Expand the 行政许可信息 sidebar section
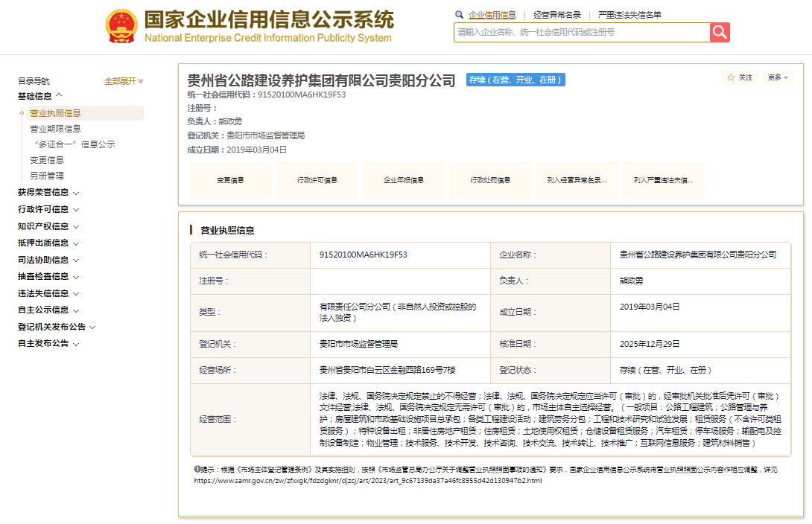Image resolution: width=812 pixels, height=524 pixels. pyautogui.click(x=48, y=209)
